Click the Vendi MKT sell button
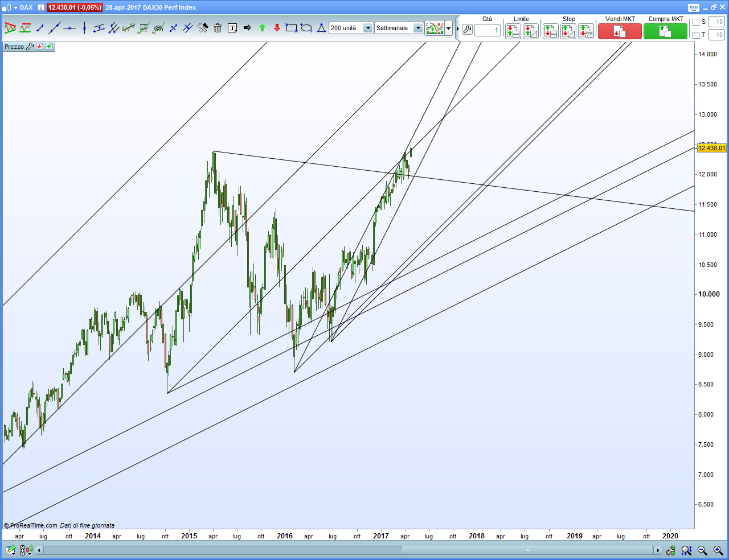The height and width of the screenshot is (560, 729). click(x=620, y=31)
